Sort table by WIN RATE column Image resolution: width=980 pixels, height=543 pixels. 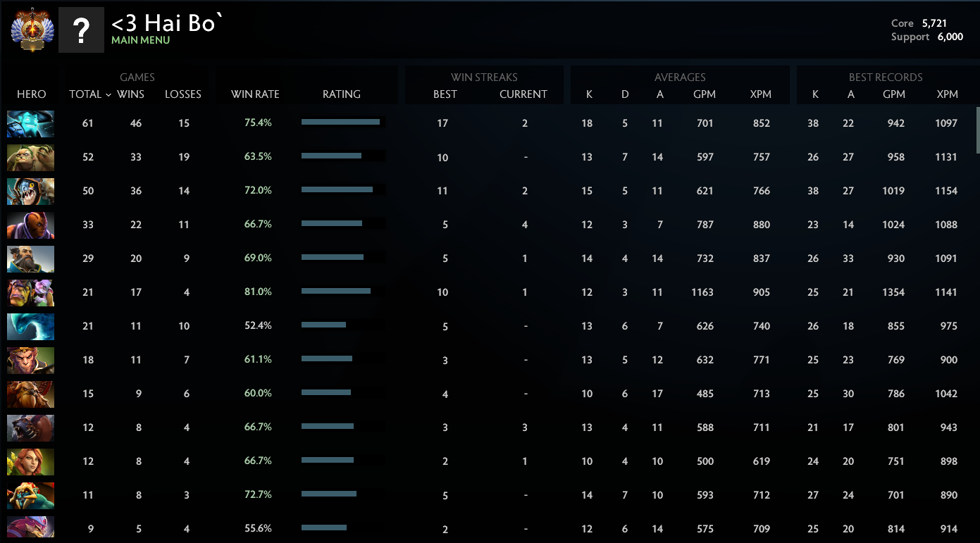point(255,94)
